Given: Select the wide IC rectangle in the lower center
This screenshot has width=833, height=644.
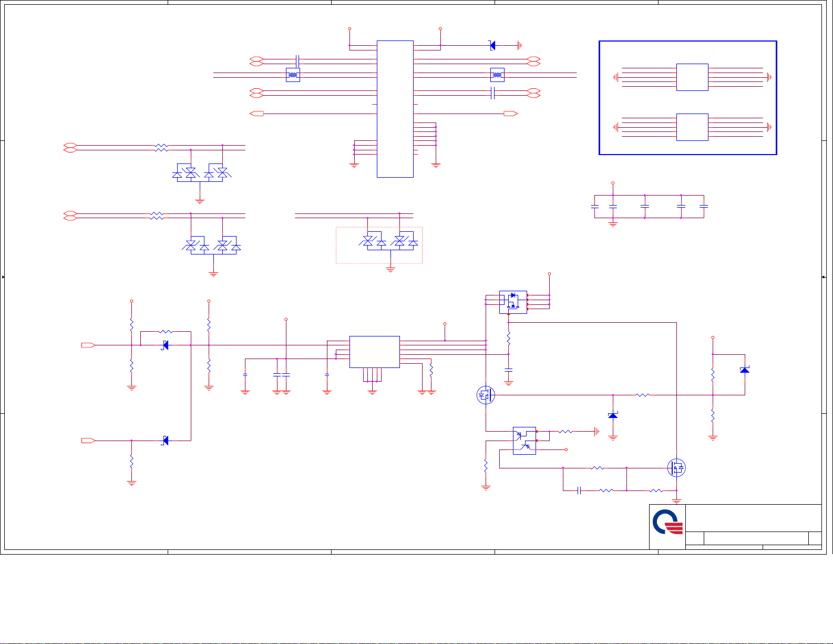Looking at the screenshot, I should 375,352.
